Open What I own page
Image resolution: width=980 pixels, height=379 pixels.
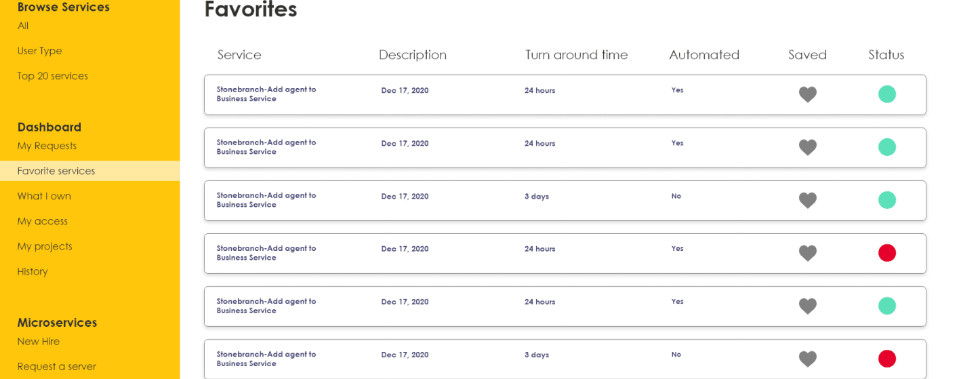[x=44, y=196]
